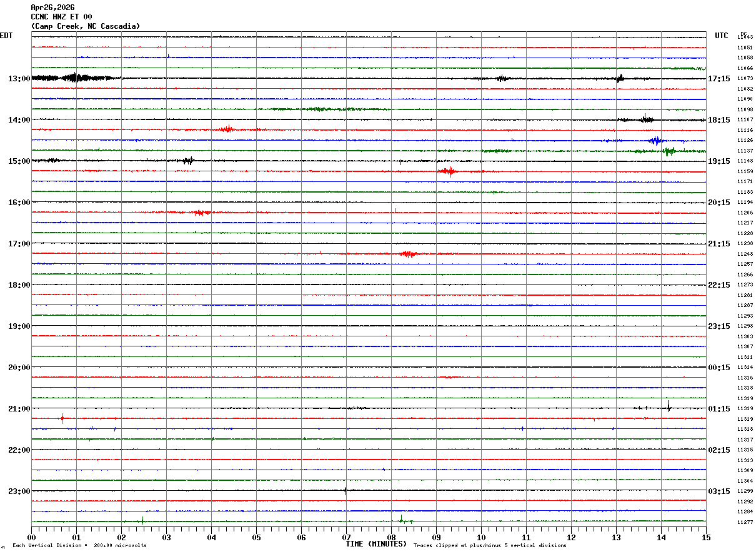Click minute tick 13 on the bottom axis
Screen dimensions: 756x554
coord(616,537)
